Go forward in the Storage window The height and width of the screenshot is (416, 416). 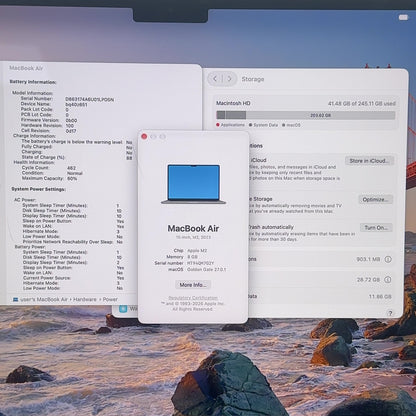[229, 79]
